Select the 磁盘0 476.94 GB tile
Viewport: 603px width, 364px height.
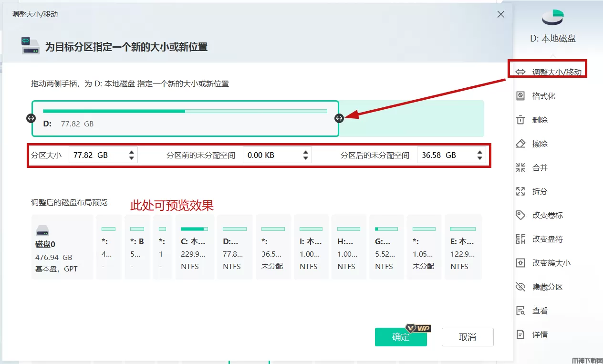[62, 247]
